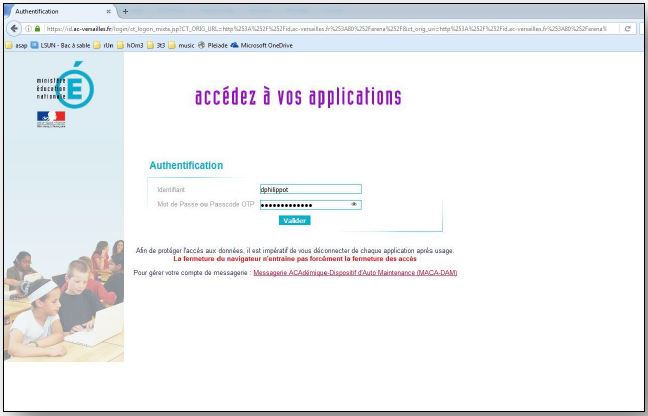Click the Identifiant input field
Viewport: 648px width, 416px height.
click(x=309, y=188)
